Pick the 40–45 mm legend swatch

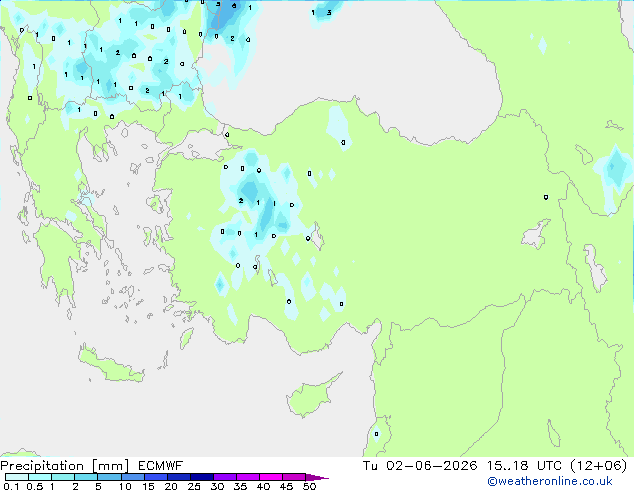coord(271,477)
